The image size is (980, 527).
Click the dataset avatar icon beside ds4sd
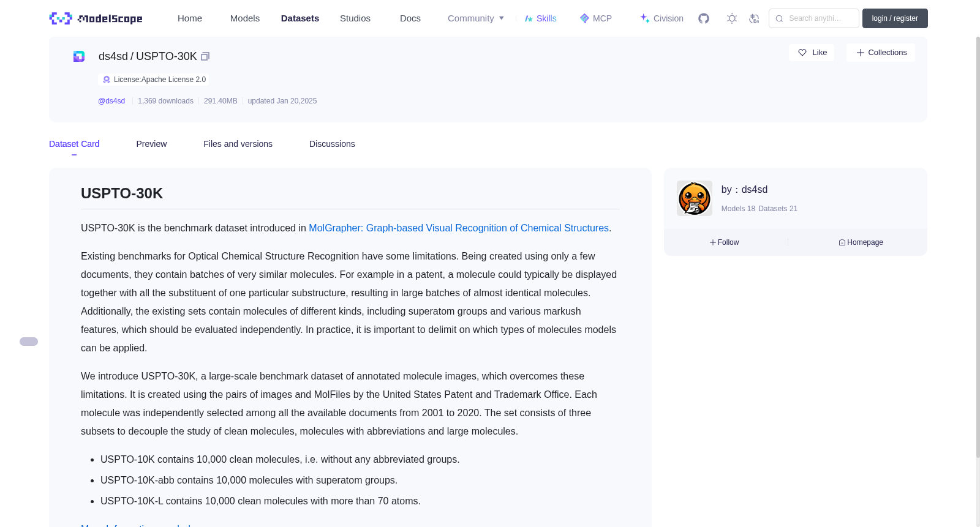click(x=79, y=56)
